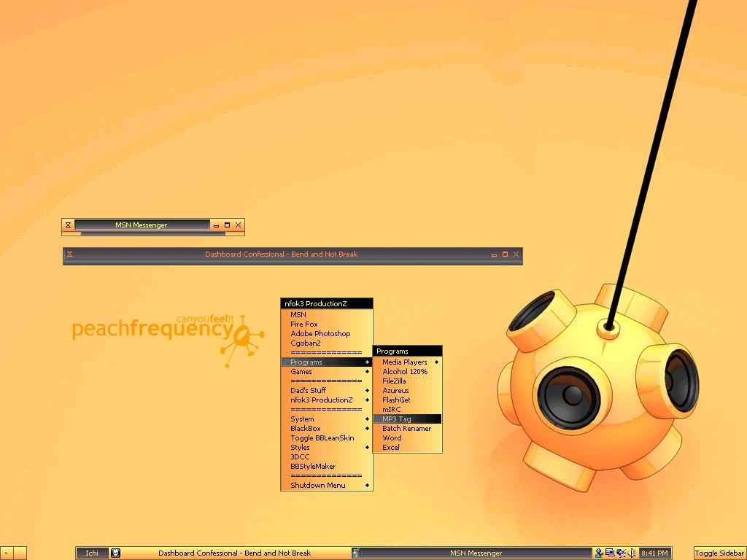747x560 pixels.
Task: Click the Programs label in the main menu
Action: coord(306,362)
